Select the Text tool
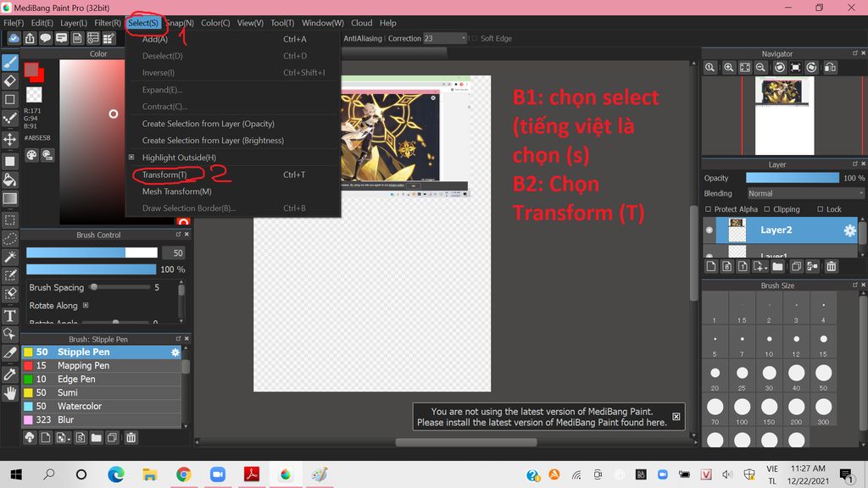This screenshot has height=488, width=868. [10, 316]
